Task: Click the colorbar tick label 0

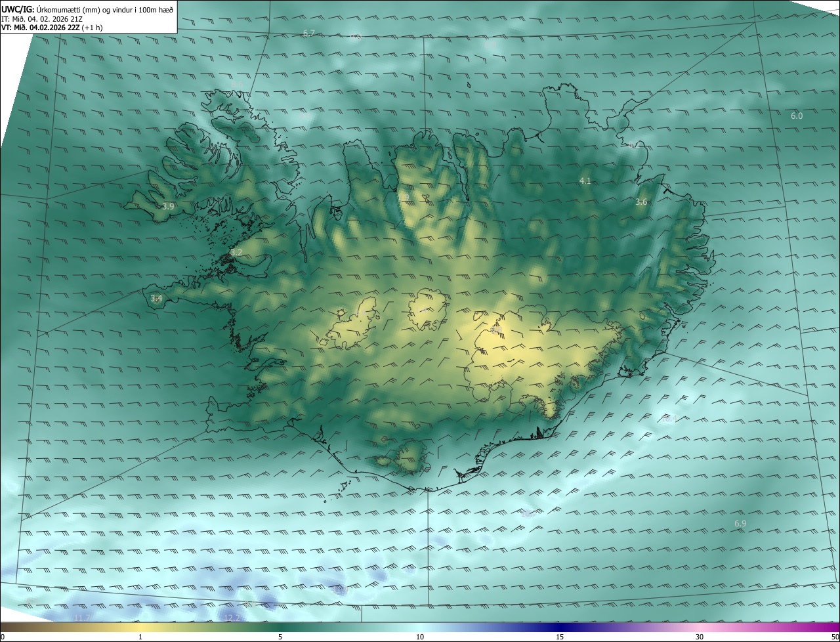Action: coord(3,637)
